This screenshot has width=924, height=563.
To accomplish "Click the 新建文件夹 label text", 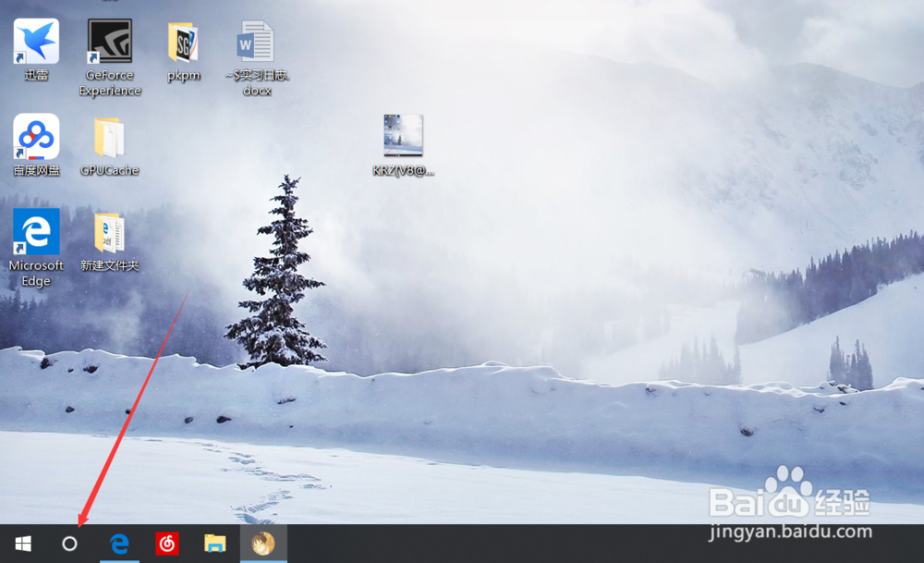I will coord(110,265).
